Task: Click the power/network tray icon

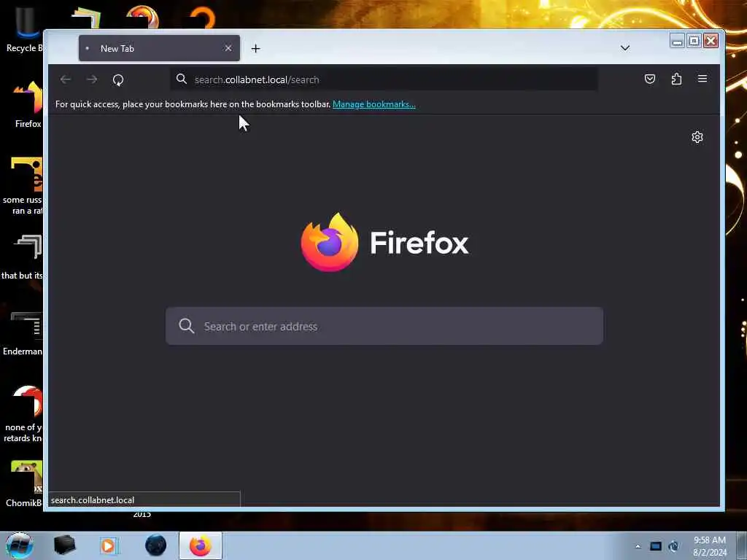Action: click(x=673, y=546)
